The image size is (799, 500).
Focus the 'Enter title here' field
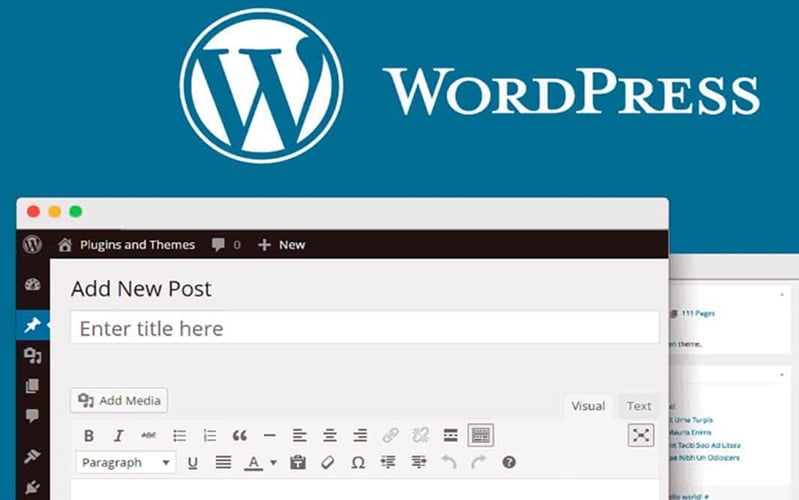click(x=365, y=328)
